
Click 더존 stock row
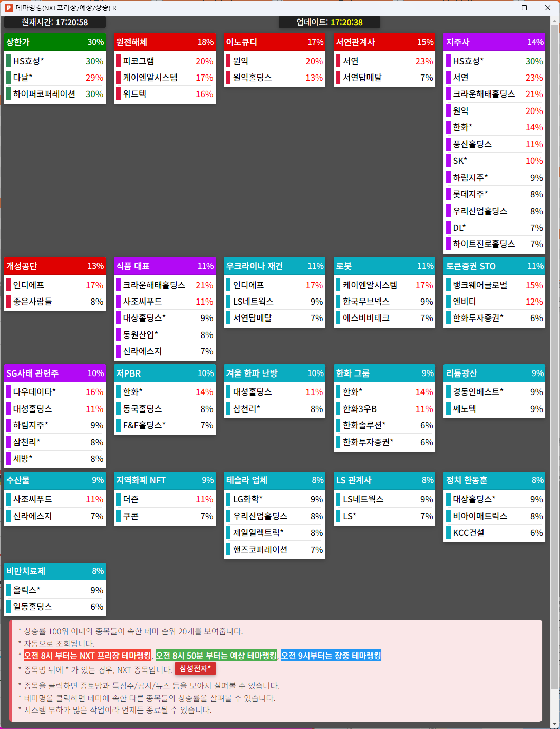pos(165,499)
